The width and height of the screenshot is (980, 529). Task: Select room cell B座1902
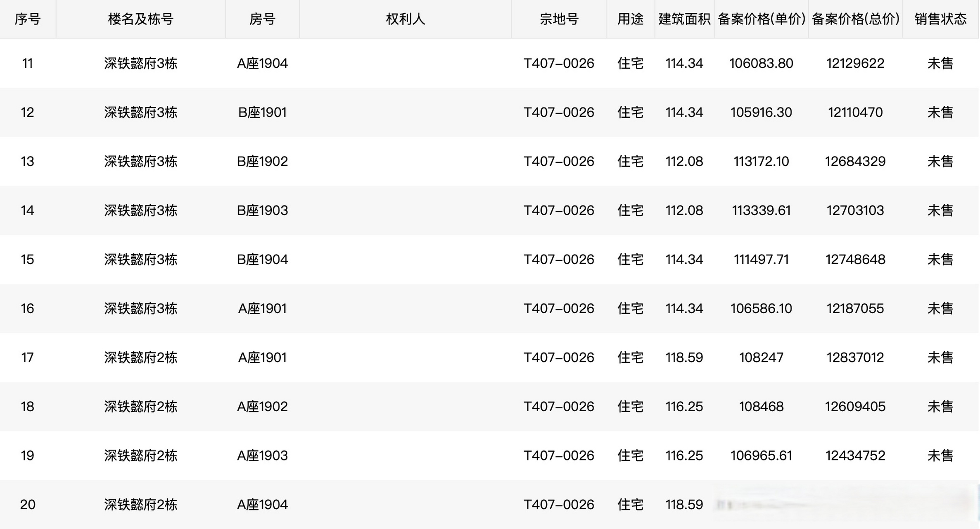coord(262,161)
